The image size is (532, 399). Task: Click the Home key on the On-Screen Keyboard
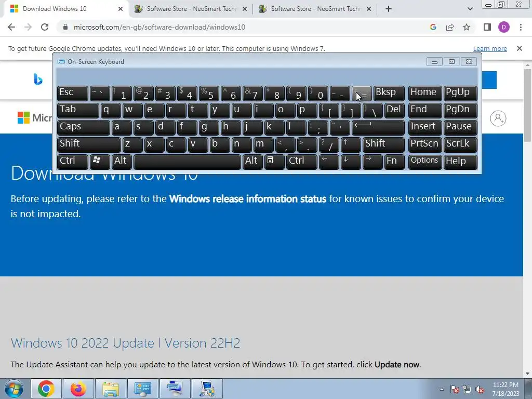tap(425, 93)
